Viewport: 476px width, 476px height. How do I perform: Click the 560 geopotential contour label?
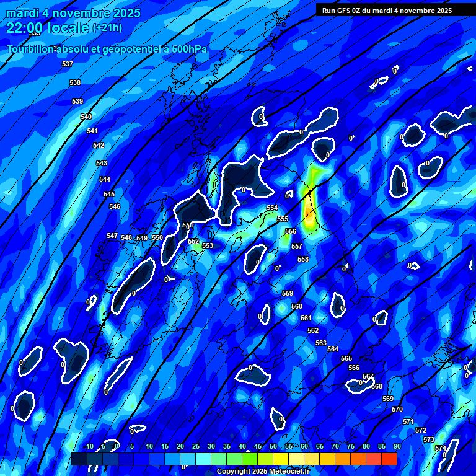(x=297, y=306)
